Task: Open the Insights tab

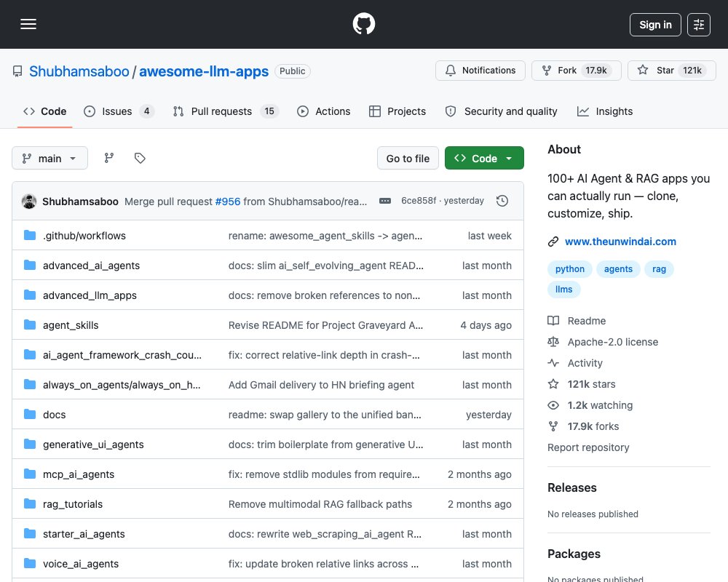Action: click(604, 111)
